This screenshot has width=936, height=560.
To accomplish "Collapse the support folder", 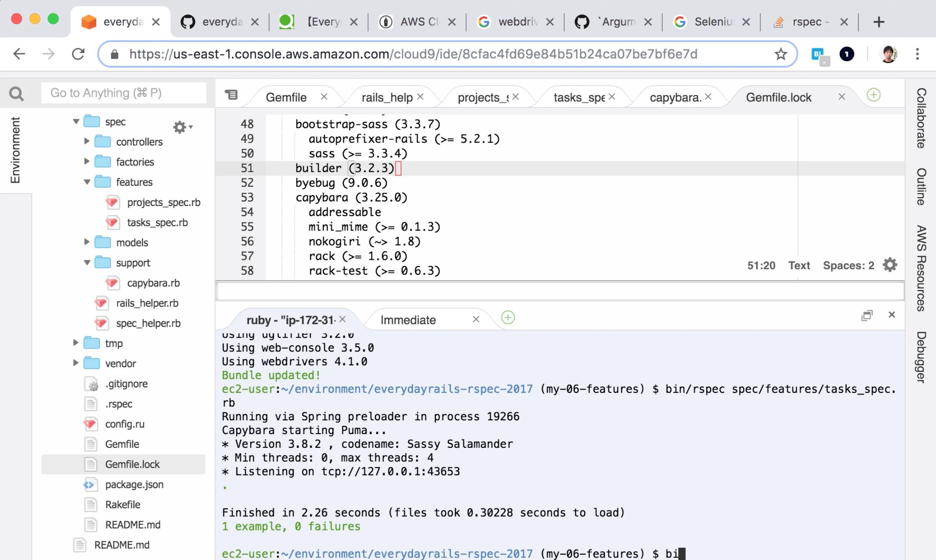I will point(87,262).
